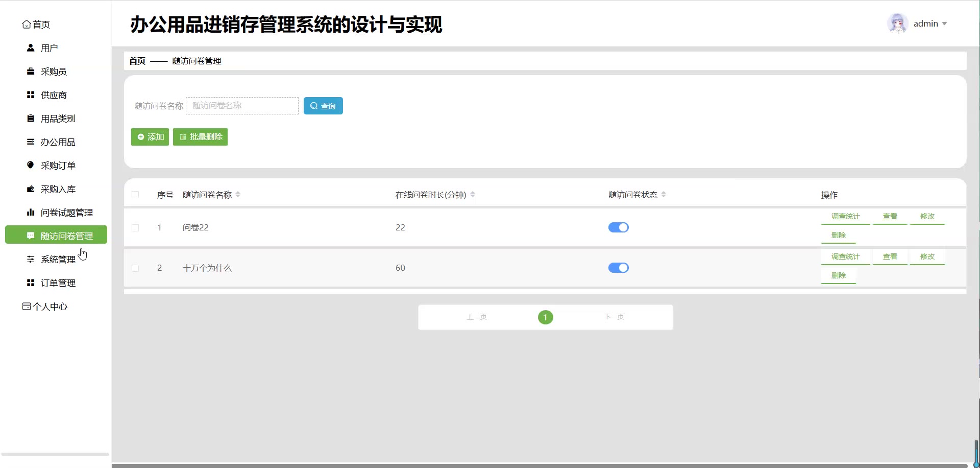Image resolution: width=980 pixels, height=468 pixels.
Task: Click the clipboard icon beside 用品类别
Action: click(31, 119)
